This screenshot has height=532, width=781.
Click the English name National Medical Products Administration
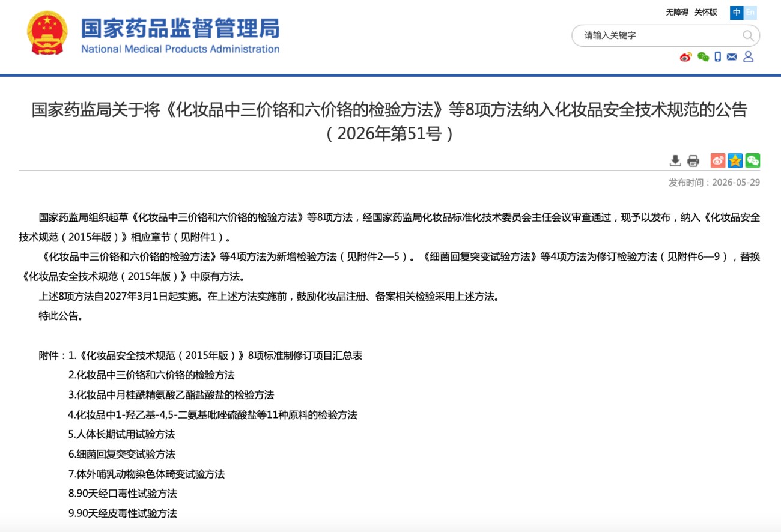180,49
